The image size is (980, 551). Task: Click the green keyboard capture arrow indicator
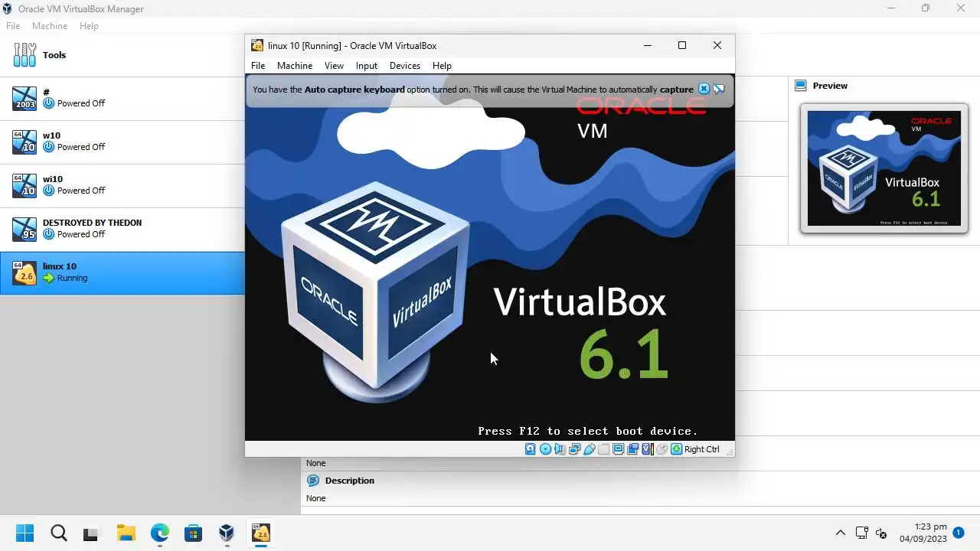tap(676, 449)
